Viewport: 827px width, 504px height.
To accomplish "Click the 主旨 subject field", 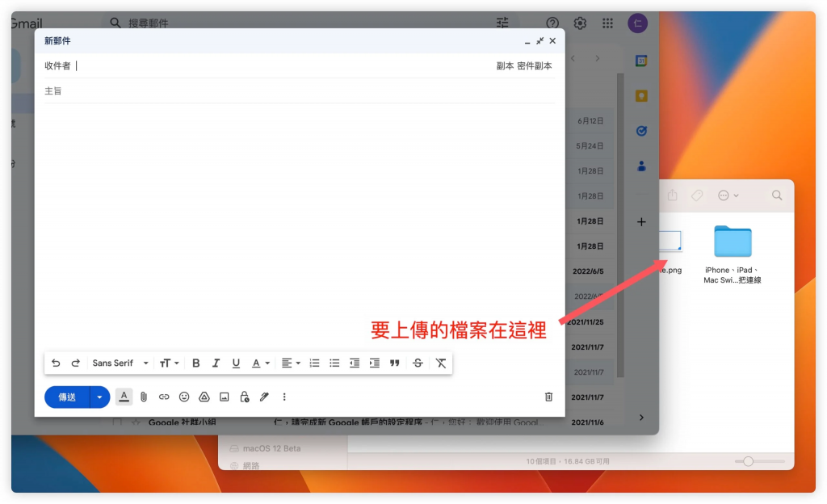I will click(x=300, y=90).
